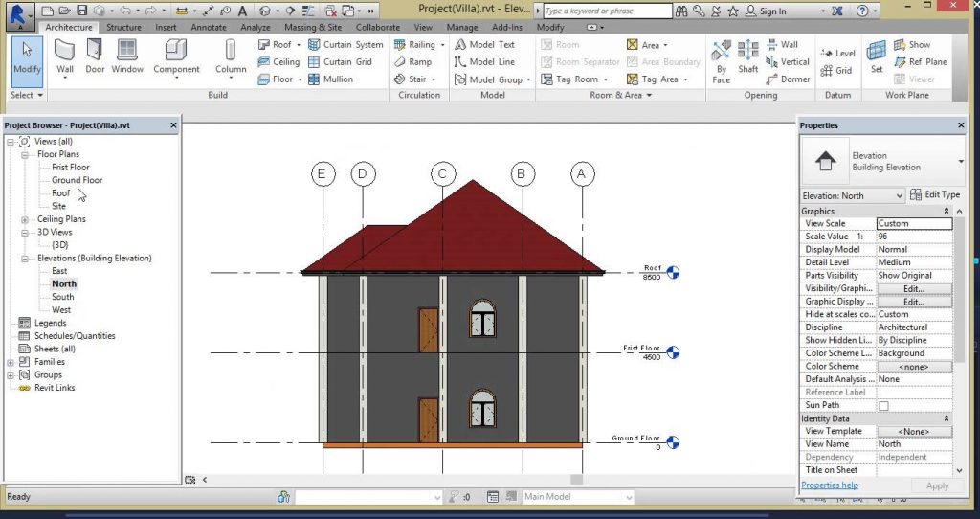
Task: Open the South elevation view
Action: tap(62, 297)
